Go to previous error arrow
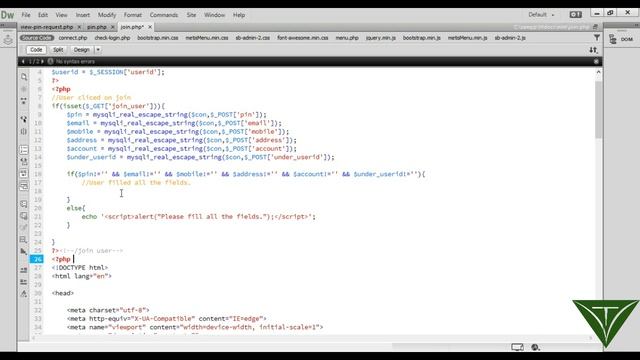This screenshot has height=360, width=640. [23, 61]
